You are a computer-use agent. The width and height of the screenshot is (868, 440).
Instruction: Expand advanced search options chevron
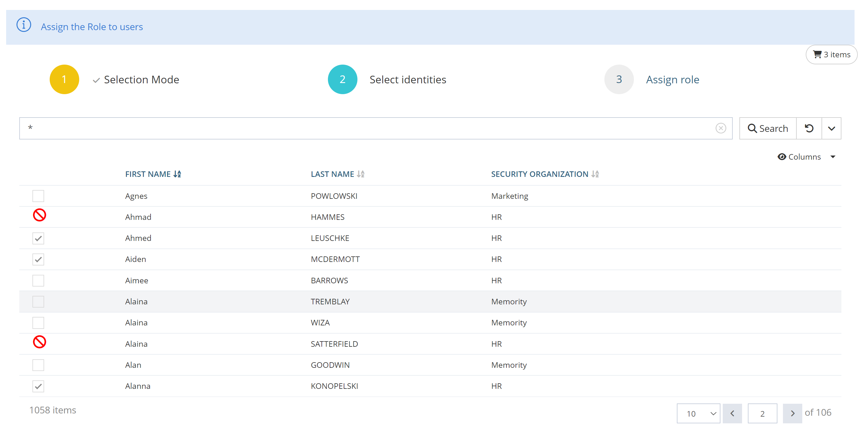[831, 128]
